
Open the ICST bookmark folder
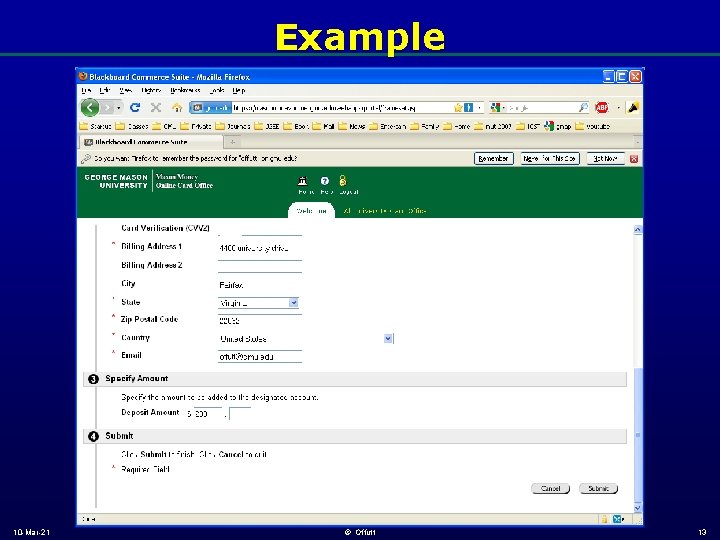coord(528,126)
